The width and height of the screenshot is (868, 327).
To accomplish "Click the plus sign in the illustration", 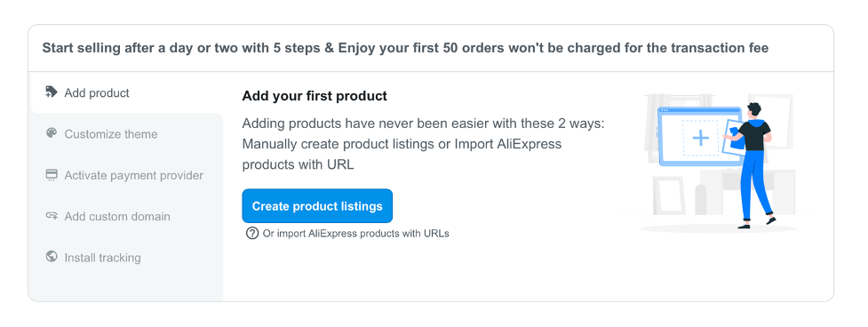I will [x=701, y=137].
